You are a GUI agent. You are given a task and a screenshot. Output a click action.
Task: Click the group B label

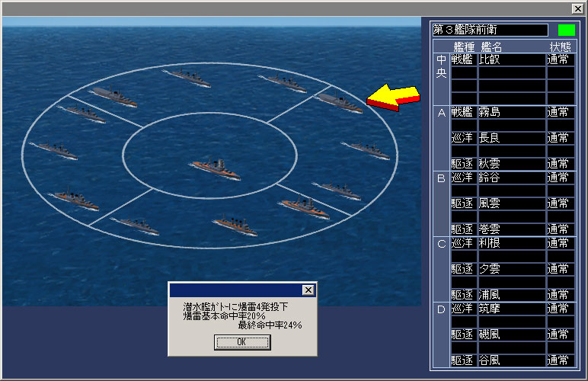coord(441,178)
